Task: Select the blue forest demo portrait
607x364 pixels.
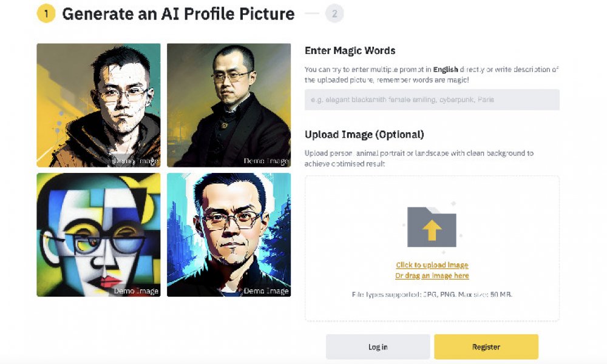Action: pos(229,235)
